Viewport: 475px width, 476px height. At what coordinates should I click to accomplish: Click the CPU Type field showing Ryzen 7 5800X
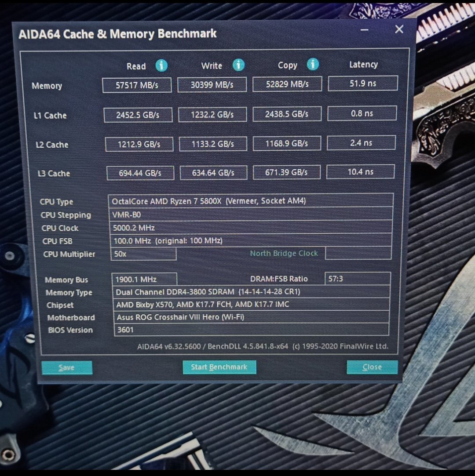point(251,201)
